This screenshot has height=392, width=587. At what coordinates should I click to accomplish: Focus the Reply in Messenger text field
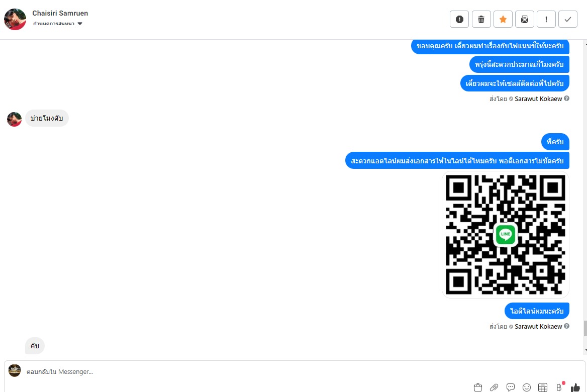[247, 372]
